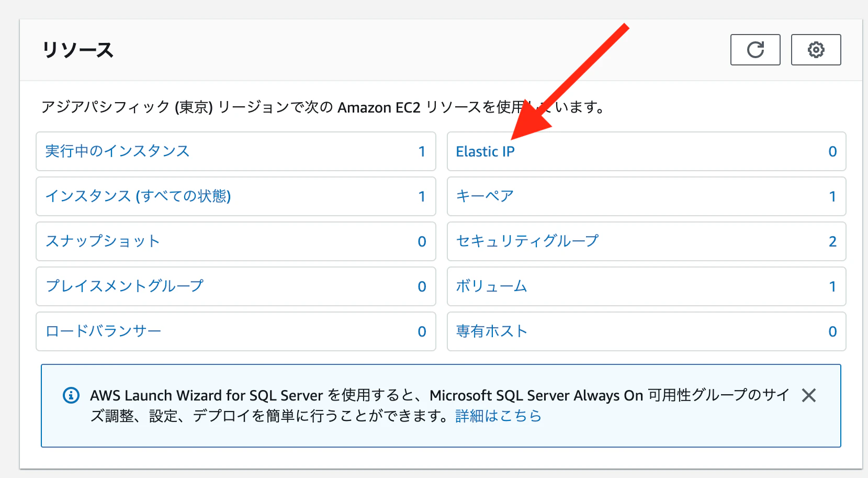The width and height of the screenshot is (868, 478).
Task: Open キーペア resource link
Action: (484, 196)
